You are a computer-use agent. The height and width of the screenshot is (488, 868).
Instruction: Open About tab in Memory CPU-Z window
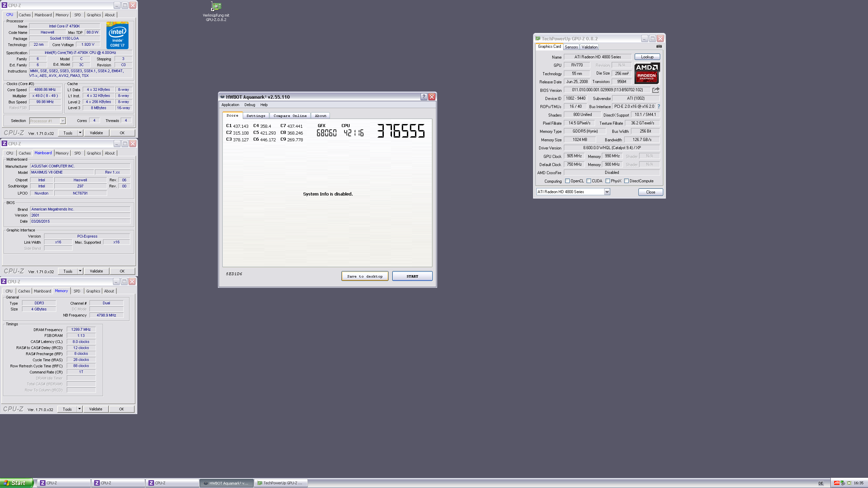click(109, 291)
